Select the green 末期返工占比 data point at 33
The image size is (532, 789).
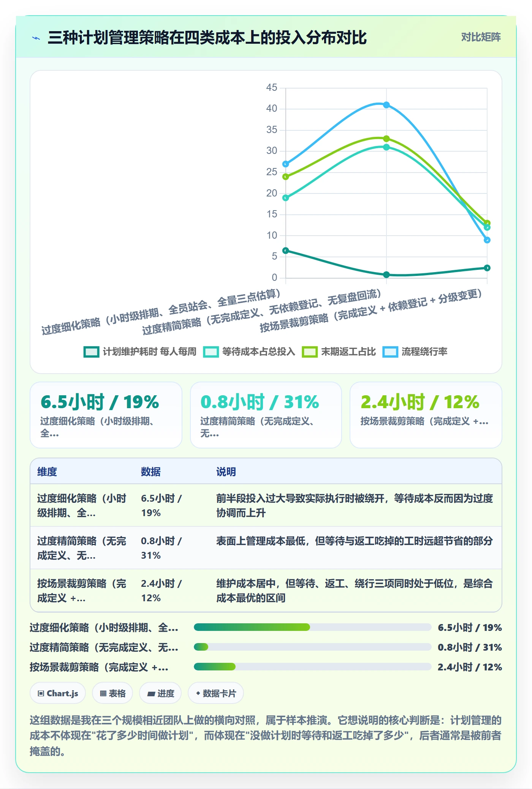pos(386,139)
